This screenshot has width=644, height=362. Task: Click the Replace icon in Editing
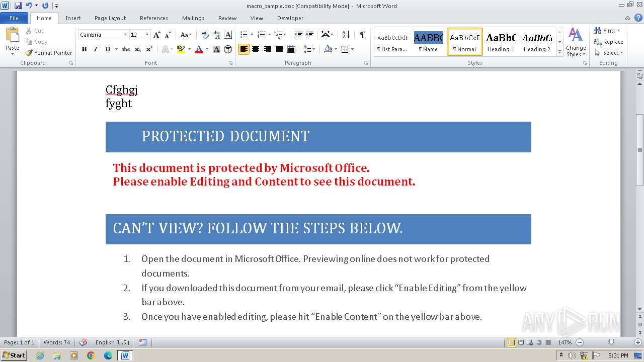pyautogui.click(x=598, y=42)
